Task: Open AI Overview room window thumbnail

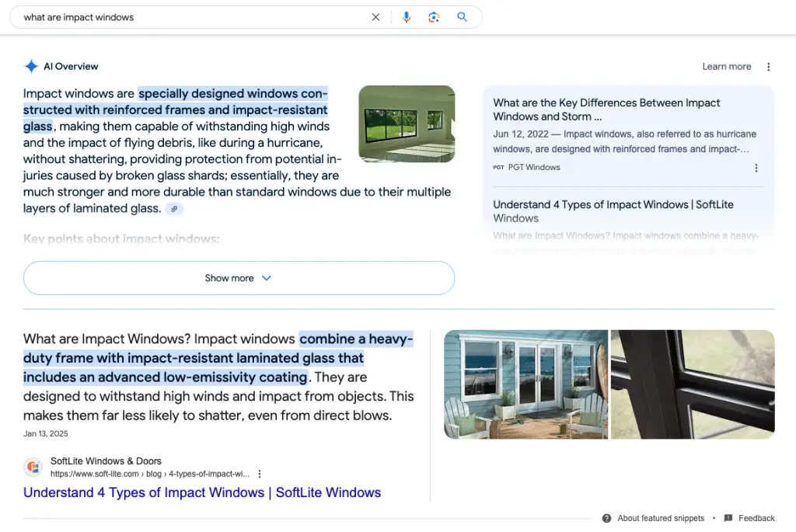Action: coord(407,123)
